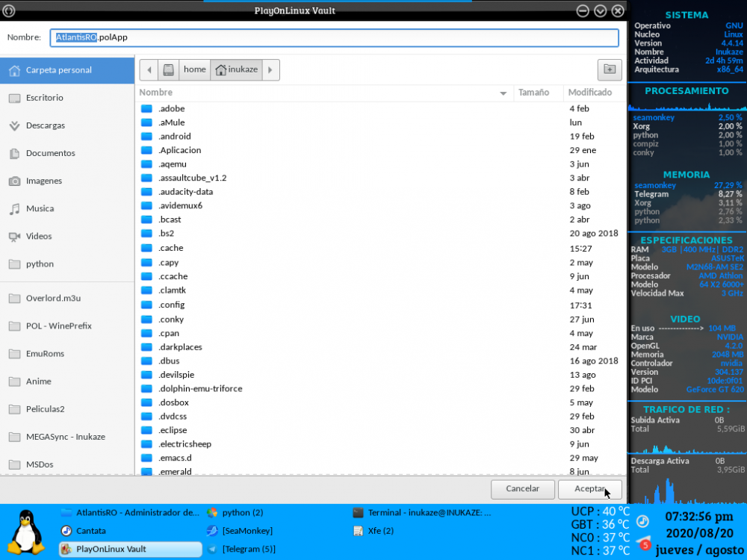
Task: Select Descargas in the sidebar
Action: (45, 125)
